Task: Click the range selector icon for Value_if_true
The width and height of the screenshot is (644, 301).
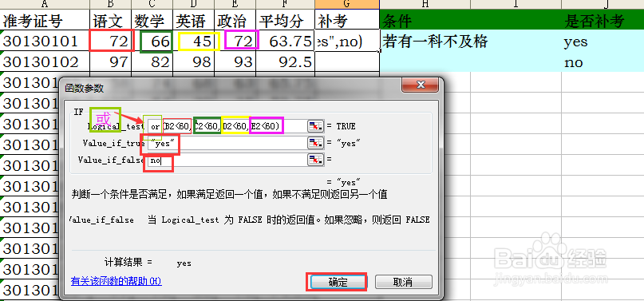Action: (x=315, y=143)
